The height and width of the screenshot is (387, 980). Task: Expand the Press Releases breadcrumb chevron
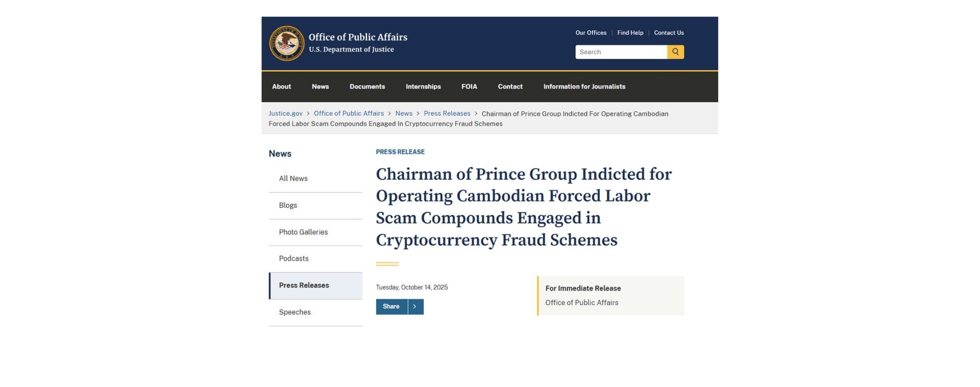477,113
